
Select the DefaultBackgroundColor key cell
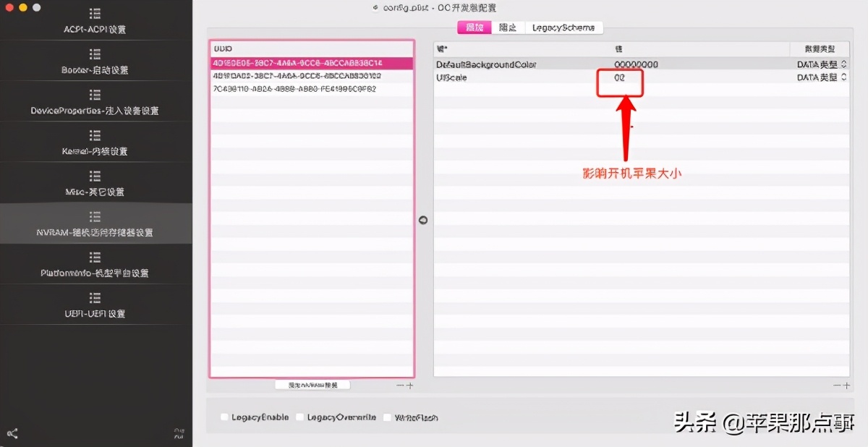click(x=486, y=64)
